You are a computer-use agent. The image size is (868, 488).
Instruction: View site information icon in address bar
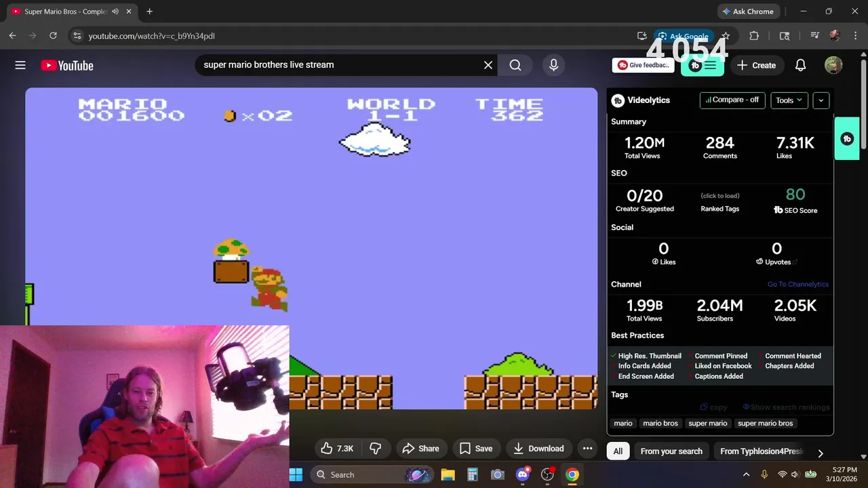point(77,36)
